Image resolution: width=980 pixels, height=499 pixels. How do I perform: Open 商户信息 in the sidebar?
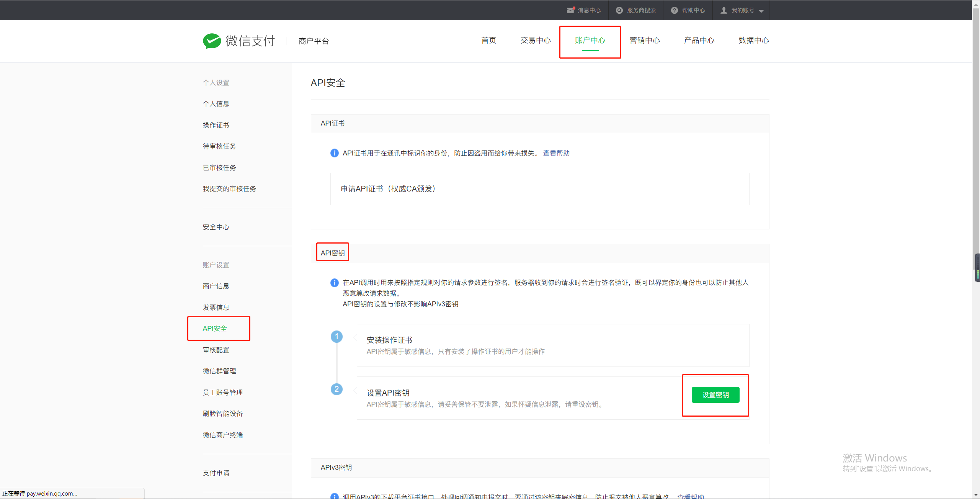[216, 286]
